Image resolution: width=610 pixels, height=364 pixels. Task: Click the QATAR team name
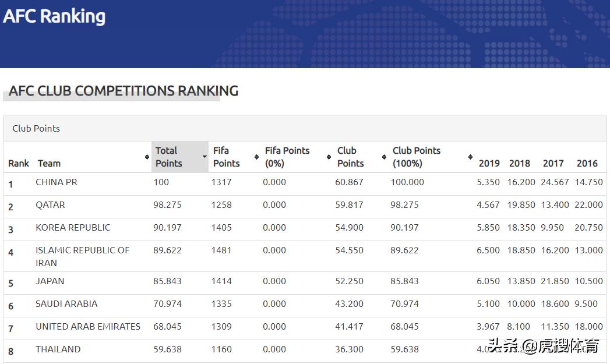(x=50, y=205)
